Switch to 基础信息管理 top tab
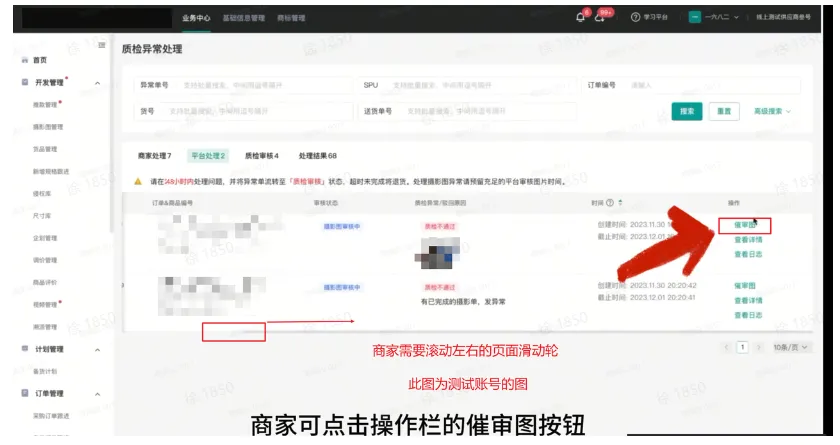This screenshot has width=840, height=445. tap(244, 18)
